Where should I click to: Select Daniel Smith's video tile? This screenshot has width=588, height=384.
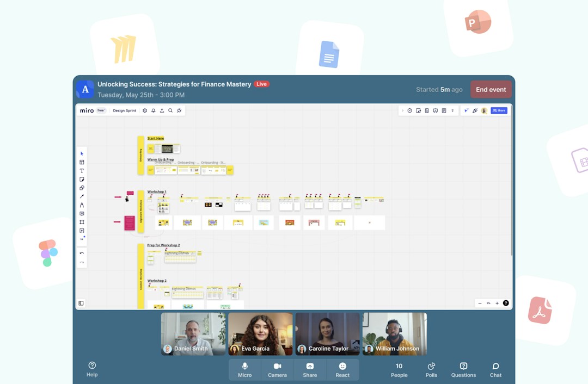click(x=193, y=334)
